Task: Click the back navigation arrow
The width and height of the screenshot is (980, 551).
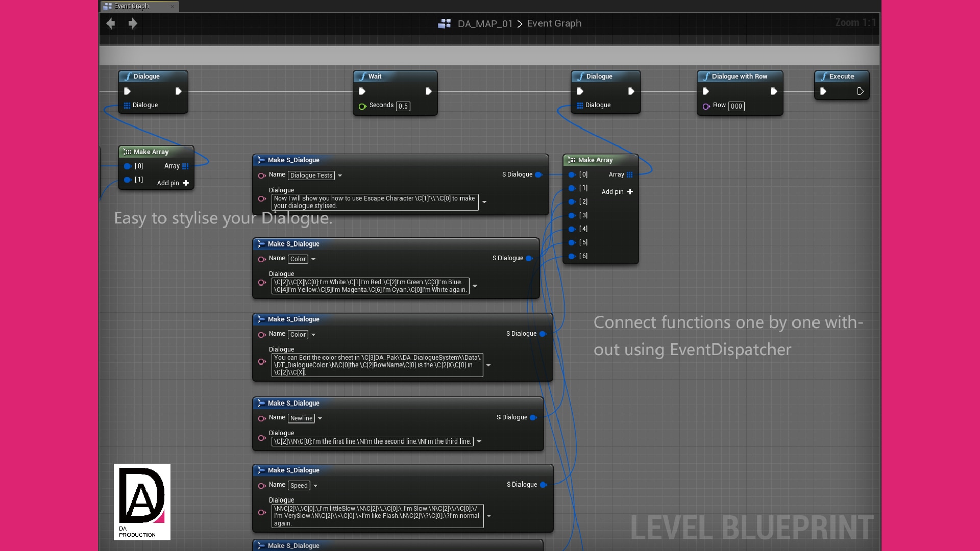Action: 111,23
